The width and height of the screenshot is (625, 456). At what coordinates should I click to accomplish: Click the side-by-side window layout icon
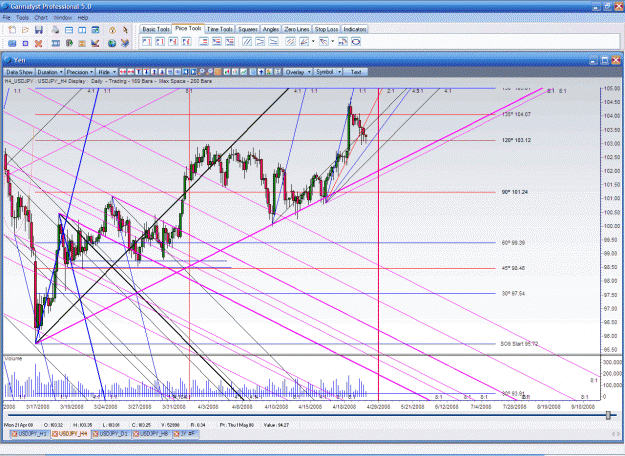[82, 30]
